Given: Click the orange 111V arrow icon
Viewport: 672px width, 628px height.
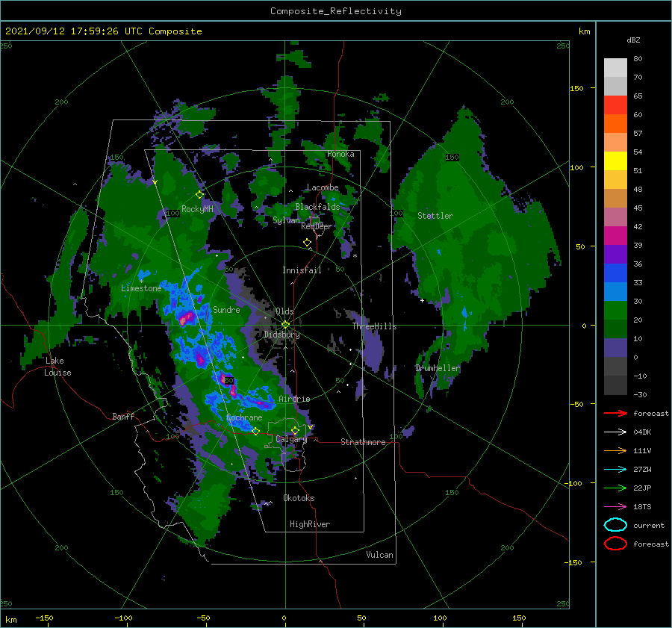Looking at the screenshot, I should (615, 450).
